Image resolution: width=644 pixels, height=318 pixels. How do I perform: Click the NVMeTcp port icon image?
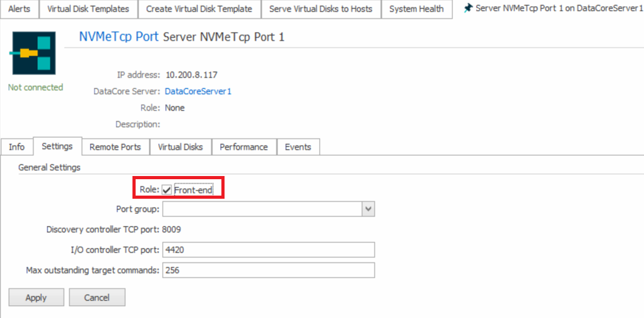coord(35,54)
